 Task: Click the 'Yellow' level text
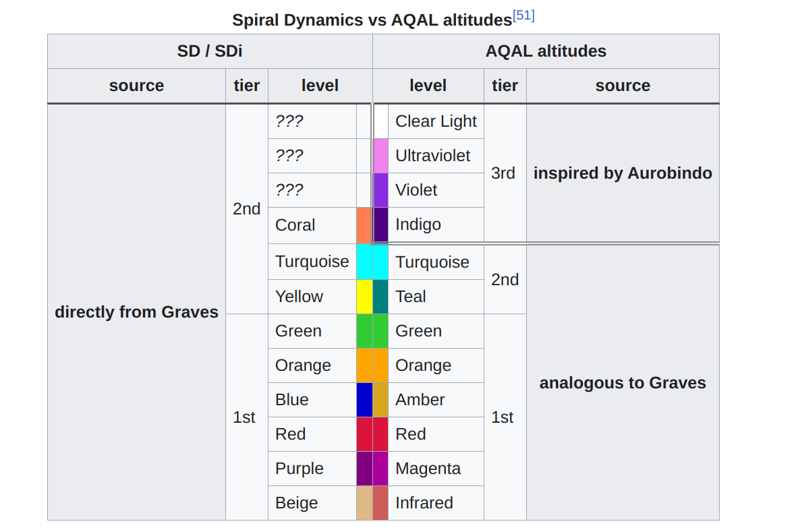[x=300, y=297]
